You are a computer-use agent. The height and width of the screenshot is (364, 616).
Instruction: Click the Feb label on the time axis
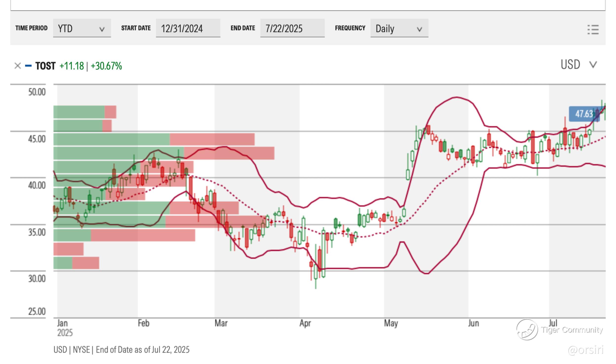[143, 323]
